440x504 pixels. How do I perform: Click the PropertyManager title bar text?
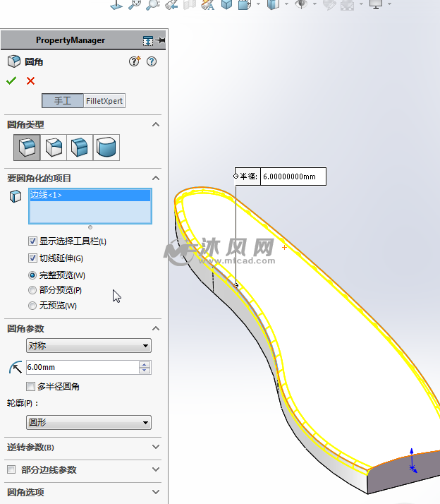point(71,40)
